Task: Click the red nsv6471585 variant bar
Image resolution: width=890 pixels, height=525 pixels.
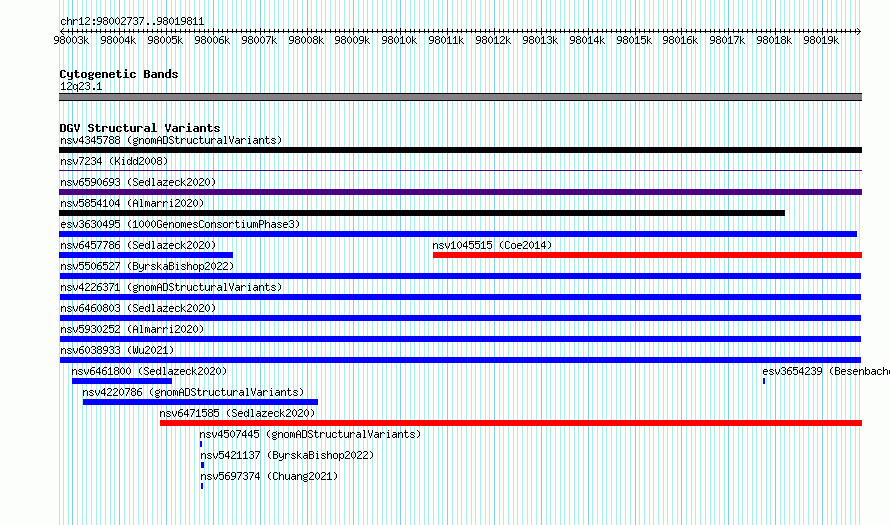Action: (511, 423)
